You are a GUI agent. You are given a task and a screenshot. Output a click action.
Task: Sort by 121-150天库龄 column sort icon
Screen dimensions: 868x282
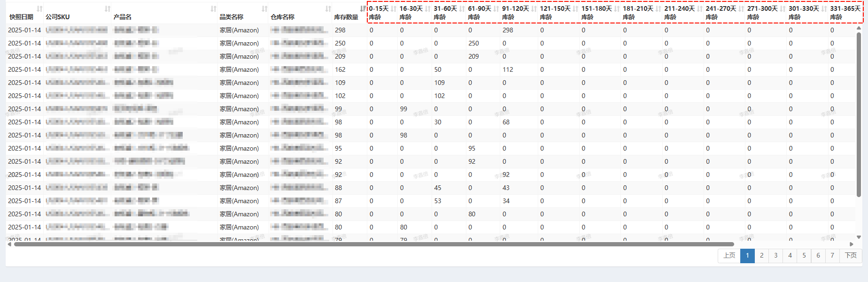(575, 9)
